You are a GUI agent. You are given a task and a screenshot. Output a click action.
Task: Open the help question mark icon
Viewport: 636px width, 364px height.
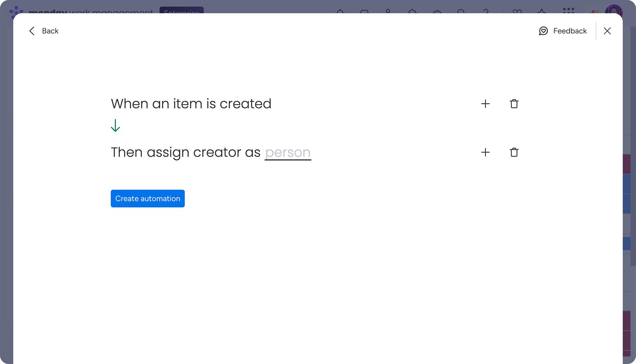(486, 11)
